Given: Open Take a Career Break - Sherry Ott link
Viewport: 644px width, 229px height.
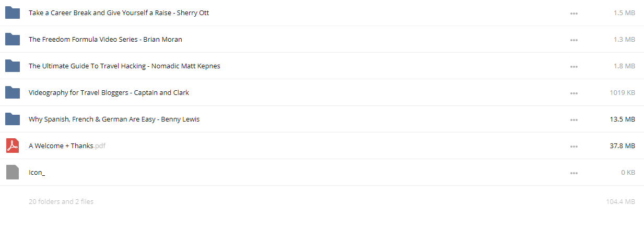Looking at the screenshot, I should pyautogui.click(x=119, y=13).
